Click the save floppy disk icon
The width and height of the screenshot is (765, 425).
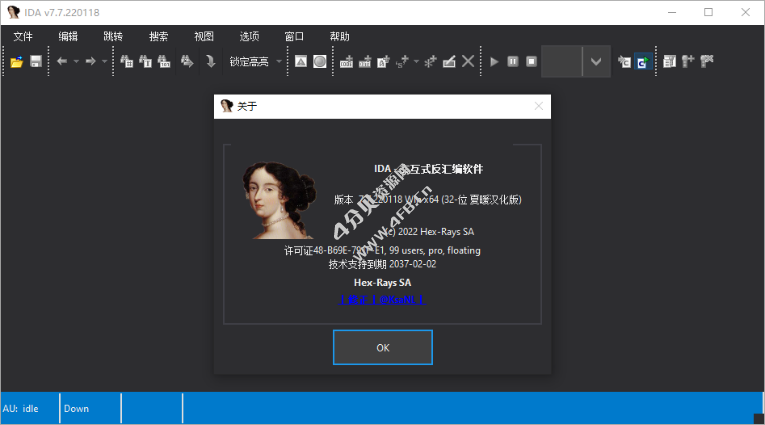point(36,61)
